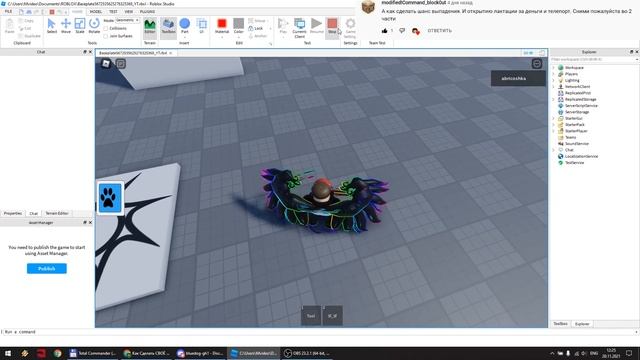Expand the Players node in Explorer

tap(553, 74)
